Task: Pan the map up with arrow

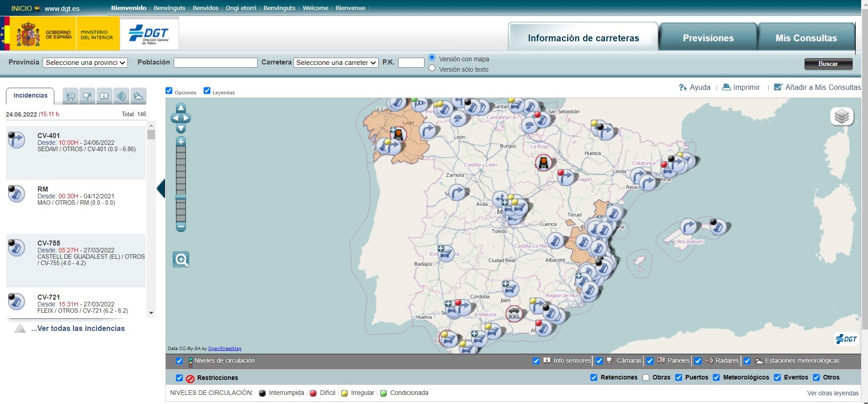Action: pyautogui.click(x=181, y=108)
